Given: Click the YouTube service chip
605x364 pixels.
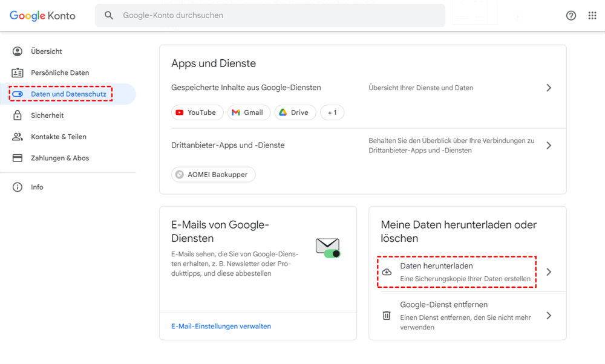Looking at the screenshot, I should pyautogui.click(x=197, y=112).
